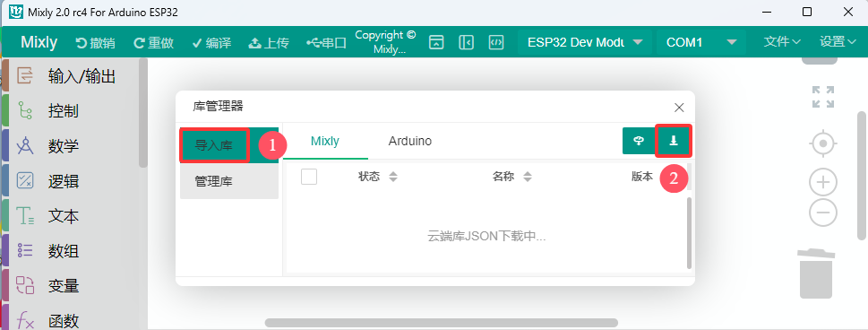
Task: Click the workspace trash can
Action: tap(817, 274)
